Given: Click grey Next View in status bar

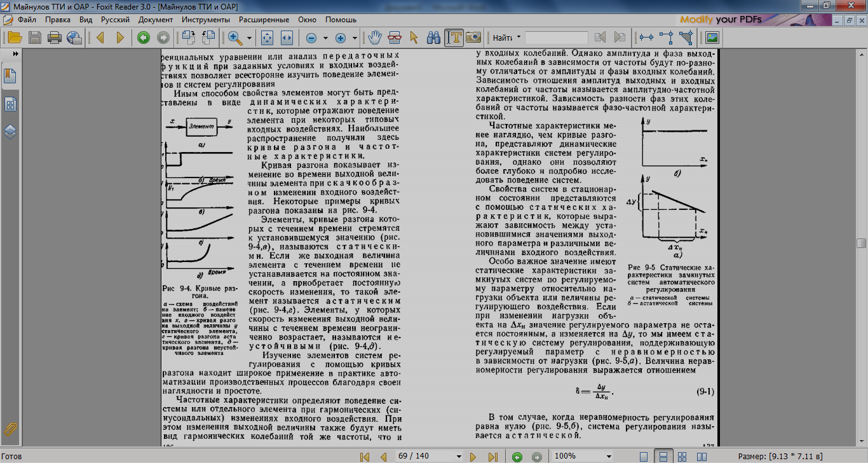Looking at the screenshot, I should tap(536, 457).
